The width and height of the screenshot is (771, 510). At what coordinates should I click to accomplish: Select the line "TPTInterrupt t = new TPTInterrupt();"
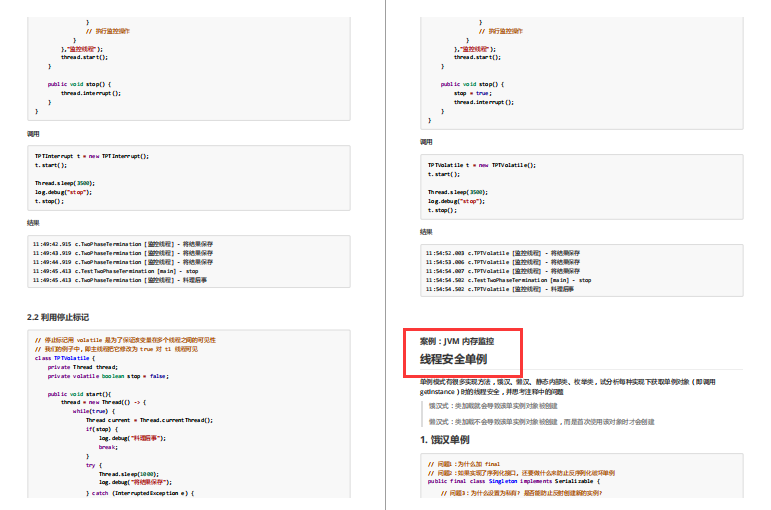(x=91, y=156)
